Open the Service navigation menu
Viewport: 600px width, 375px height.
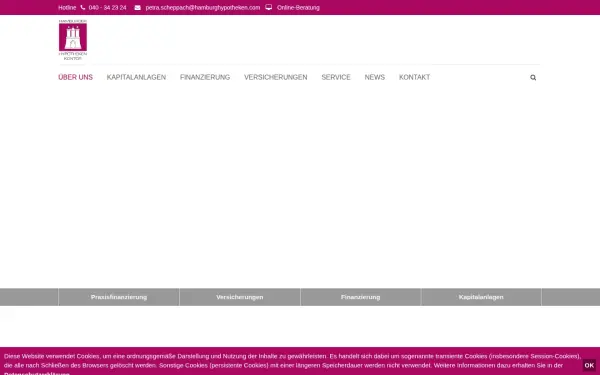coord(336,77)
